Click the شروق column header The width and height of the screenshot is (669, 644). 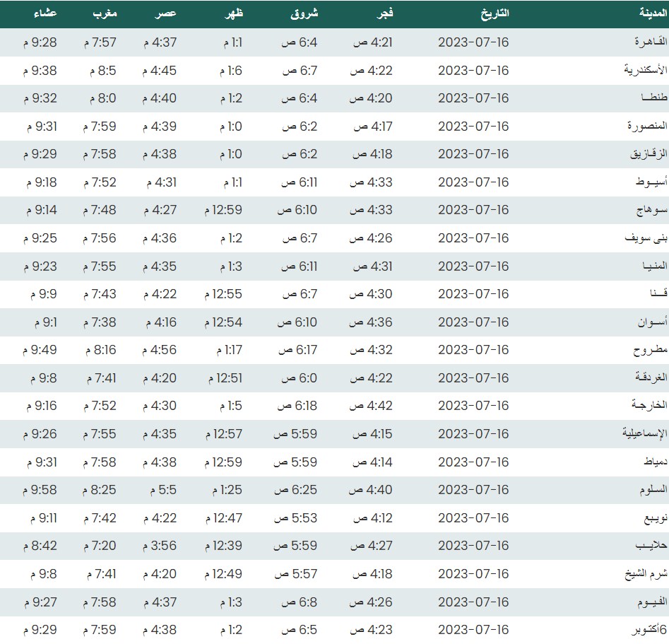coord(304,13)
